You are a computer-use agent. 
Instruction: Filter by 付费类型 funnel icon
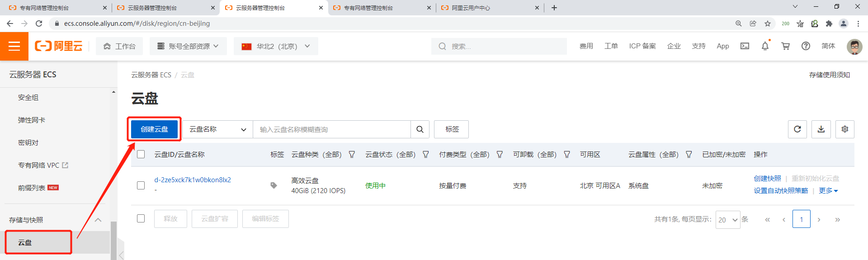pos(500,155)
